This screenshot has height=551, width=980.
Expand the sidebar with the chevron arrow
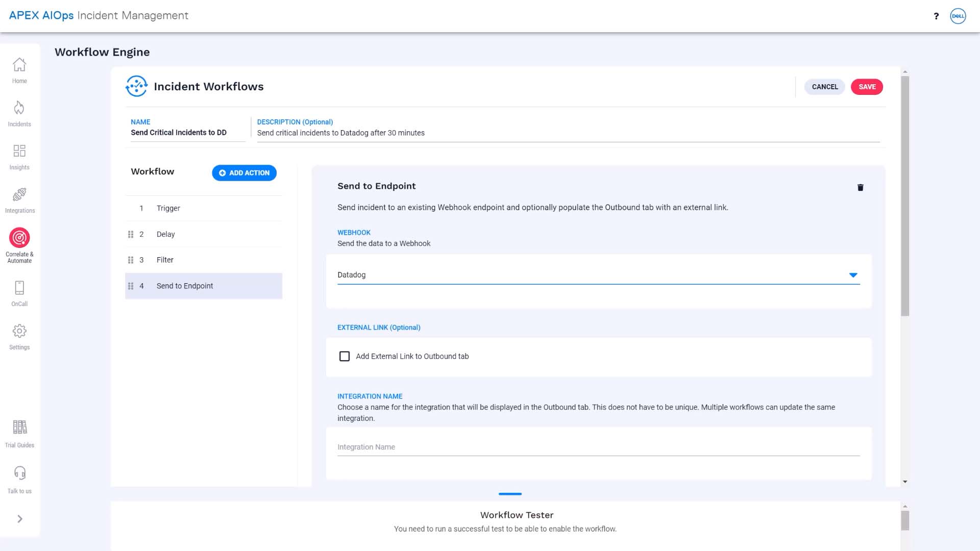[x=20, y=519]
